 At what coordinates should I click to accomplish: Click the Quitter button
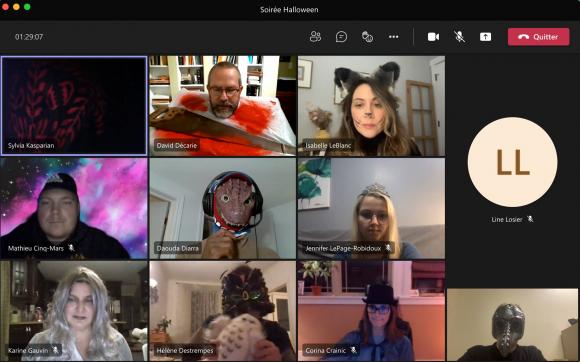coord(538,37)
